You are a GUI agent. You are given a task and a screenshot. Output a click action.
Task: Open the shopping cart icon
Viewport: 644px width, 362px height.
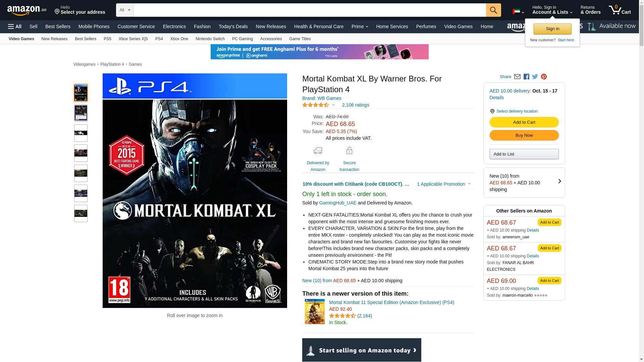coord(620,10)
